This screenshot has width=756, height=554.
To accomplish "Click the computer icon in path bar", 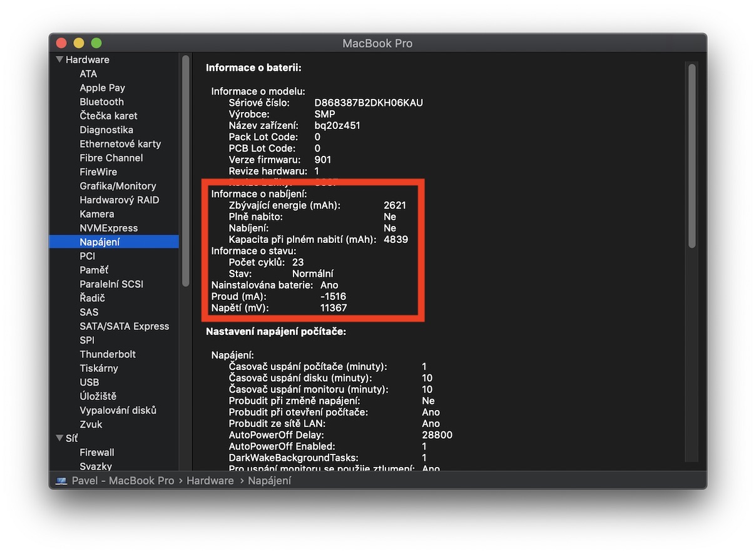I will click(61, 481).
